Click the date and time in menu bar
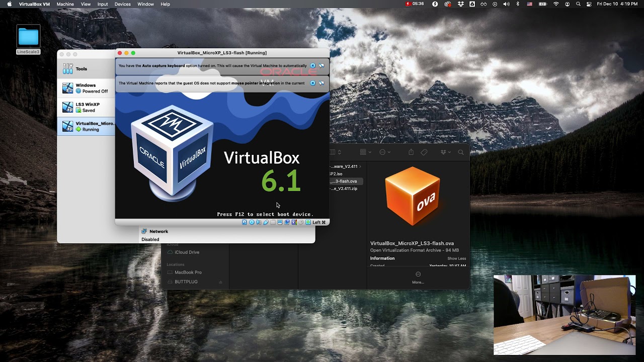The width and height of the screenshot is (644, 362). tap(617, 4)
